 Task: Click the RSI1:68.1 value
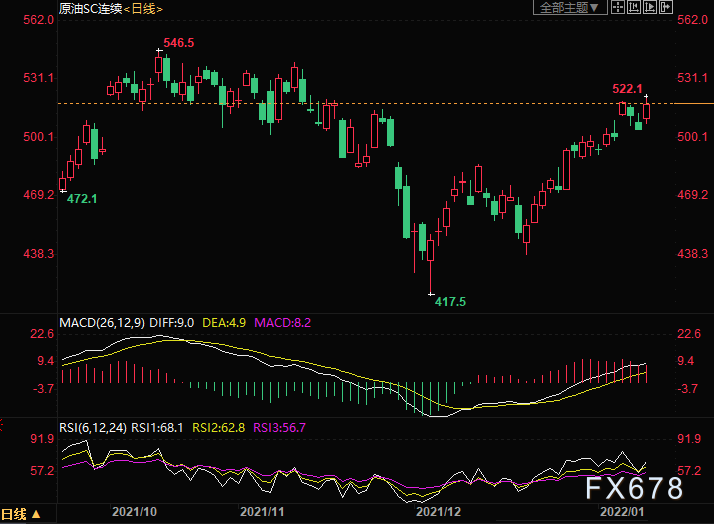pos(157,428)
